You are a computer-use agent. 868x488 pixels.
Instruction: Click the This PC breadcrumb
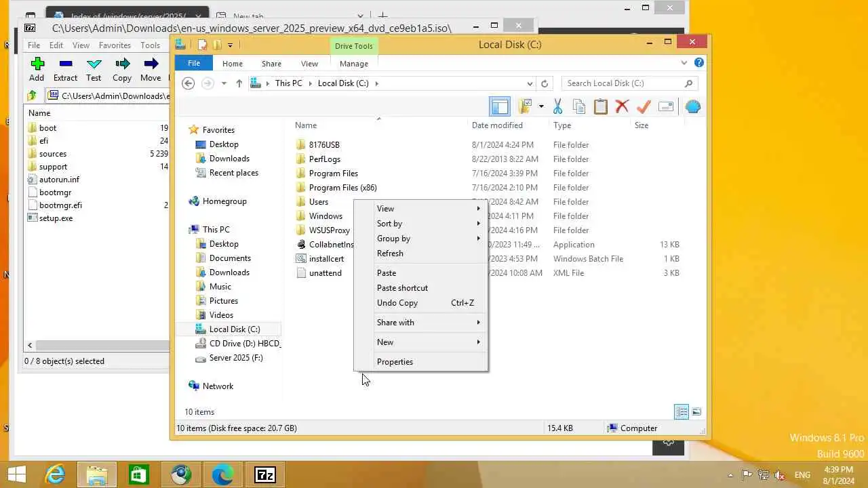pos(288,83)
